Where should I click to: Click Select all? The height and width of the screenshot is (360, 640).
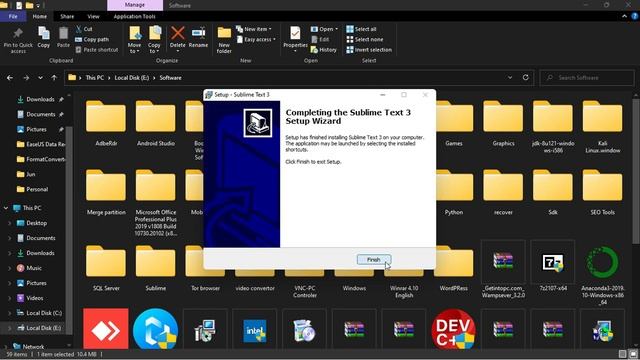click(361, 29)
